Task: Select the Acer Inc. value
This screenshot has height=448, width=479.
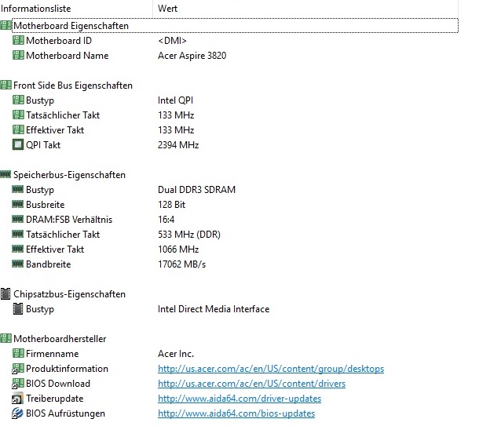Action: [176, 354]
